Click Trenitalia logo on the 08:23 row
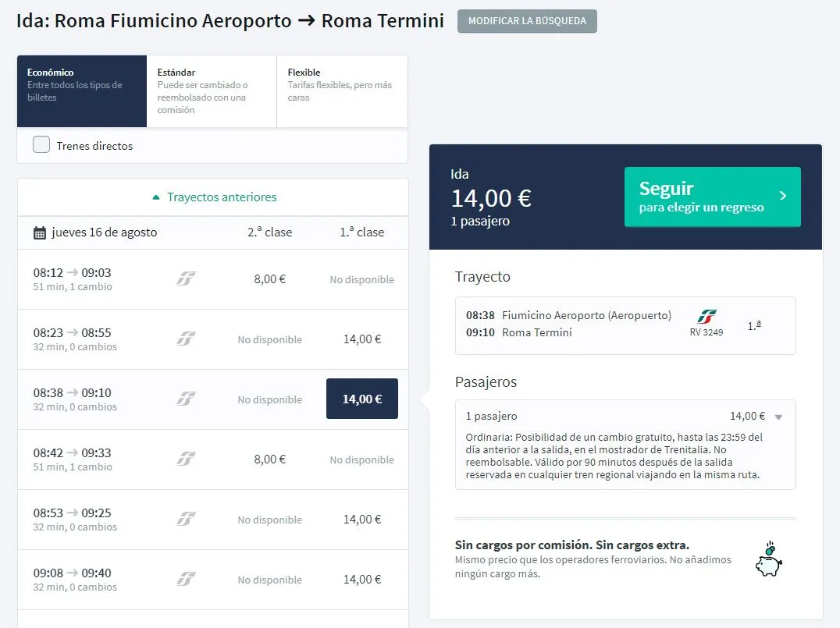This screenshot has width=840, height=628. click(186, 339)
